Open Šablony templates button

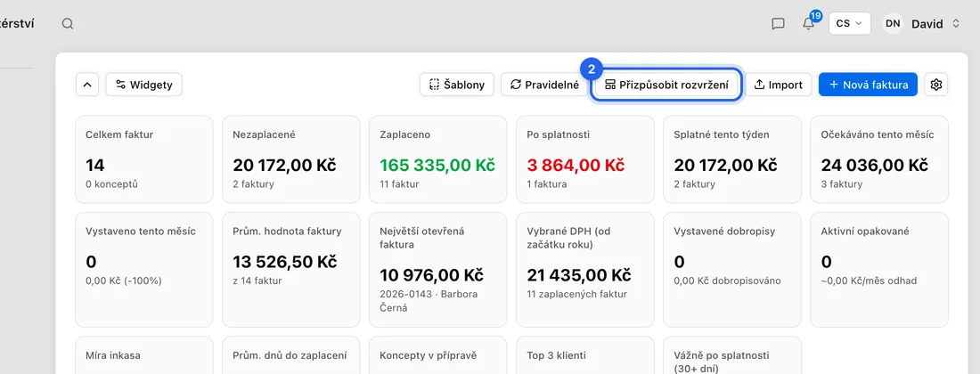(x=457, y=85)
